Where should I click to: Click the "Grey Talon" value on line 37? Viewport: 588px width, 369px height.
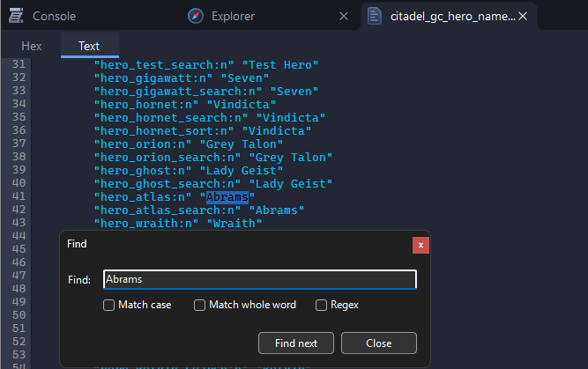coord(242,144)
